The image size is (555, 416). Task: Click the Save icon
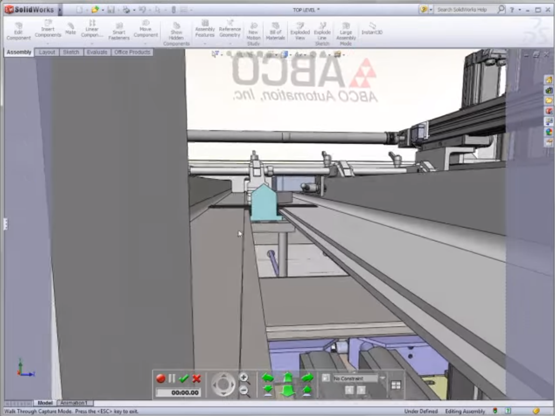coord(111,10)
